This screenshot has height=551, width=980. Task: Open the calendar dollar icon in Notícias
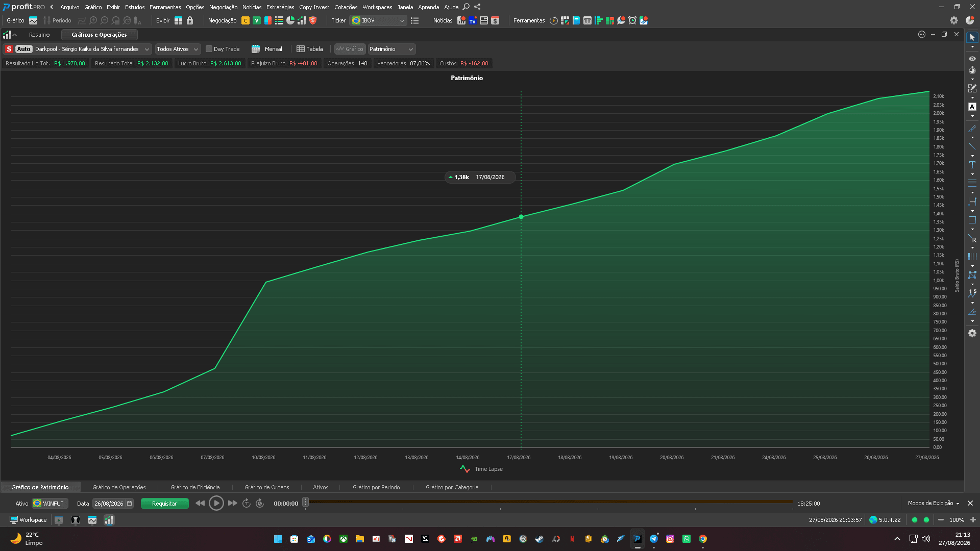[x=495, y=20]
